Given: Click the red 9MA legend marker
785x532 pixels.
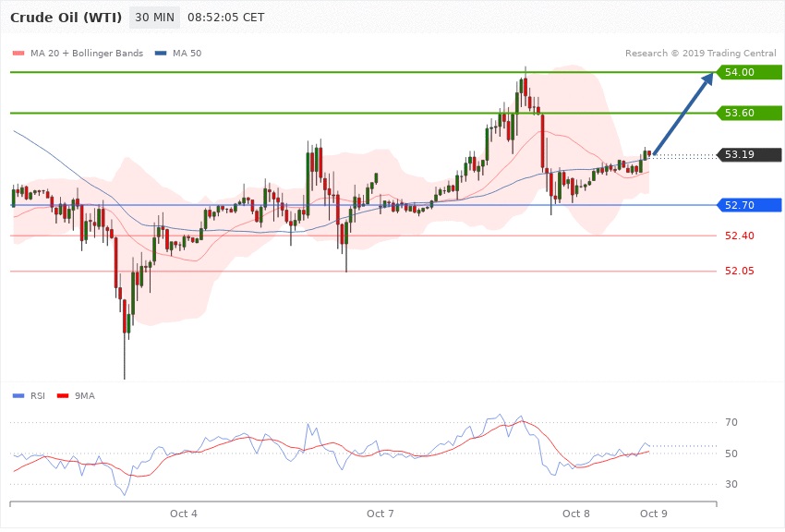Looking at the screenshot, I should pos(65,395).
